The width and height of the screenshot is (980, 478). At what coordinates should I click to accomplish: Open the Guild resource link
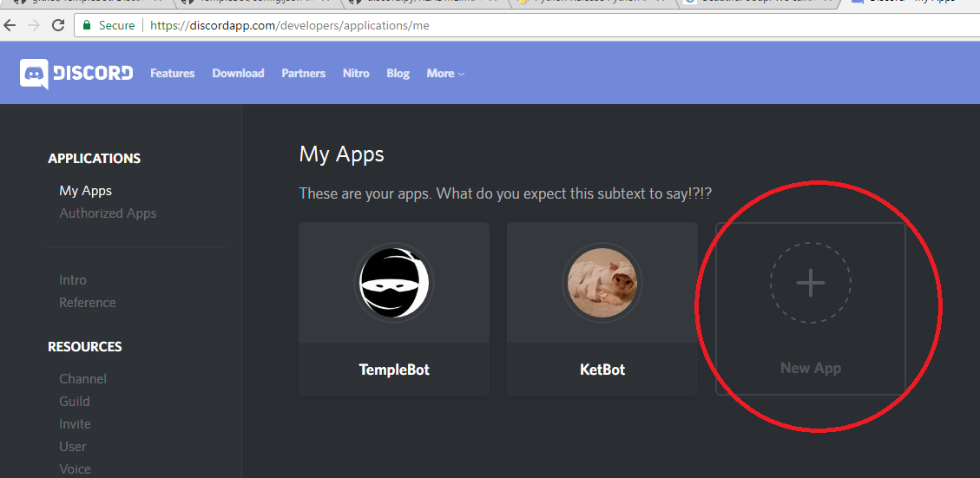point(75,401)
